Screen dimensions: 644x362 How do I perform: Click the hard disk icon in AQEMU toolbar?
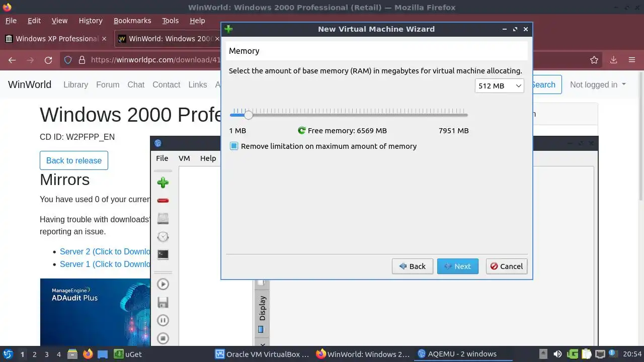click(163, 218)
